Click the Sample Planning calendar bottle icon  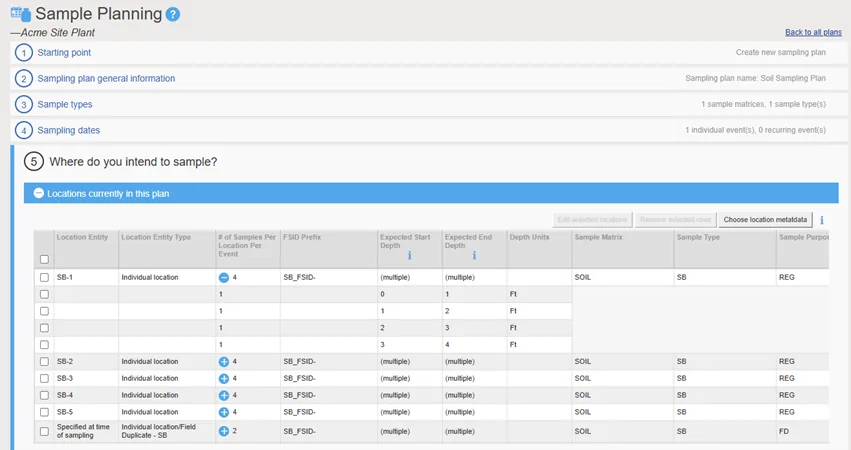tap(21, 14)
